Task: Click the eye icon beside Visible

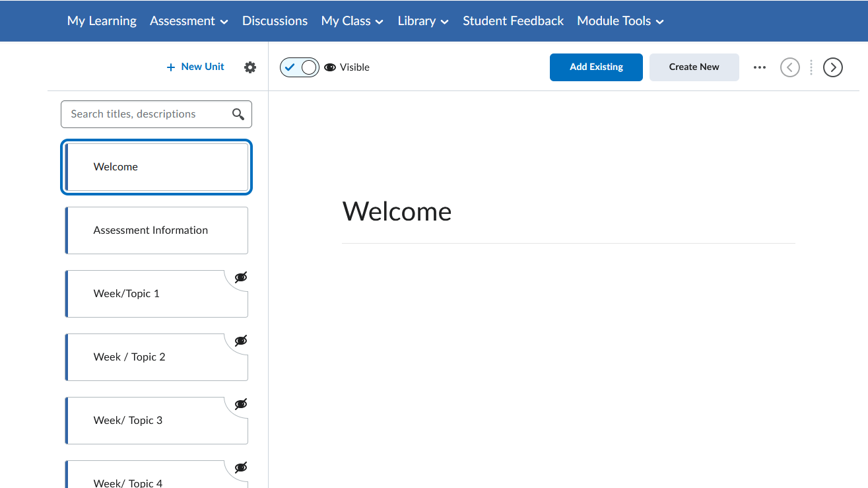Action: 329,67
